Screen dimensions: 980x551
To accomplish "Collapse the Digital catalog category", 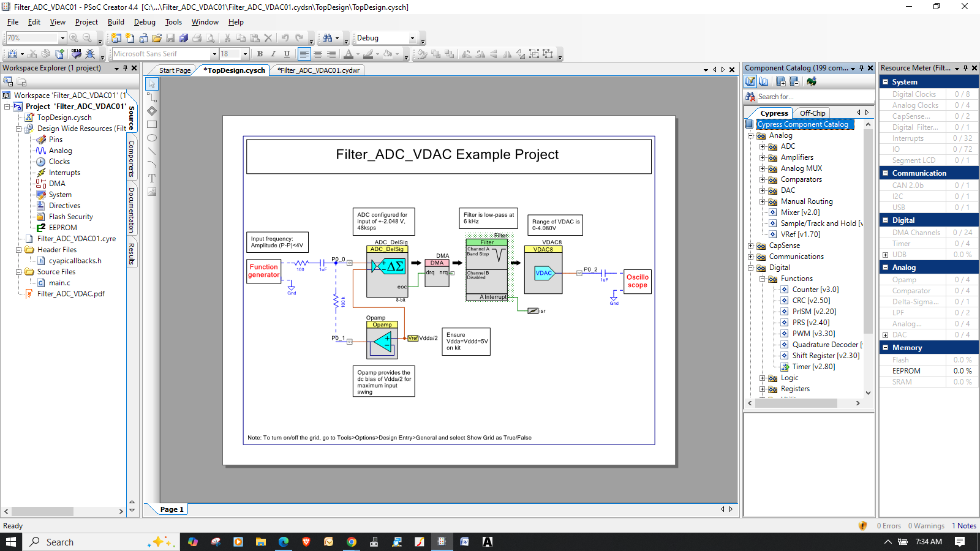I will 750,268.
